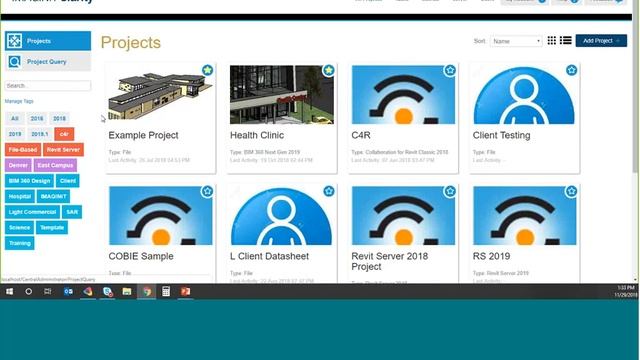The image size is (640, 360).
Task: Filter by the Client tag
Action: tap(68, 181)
